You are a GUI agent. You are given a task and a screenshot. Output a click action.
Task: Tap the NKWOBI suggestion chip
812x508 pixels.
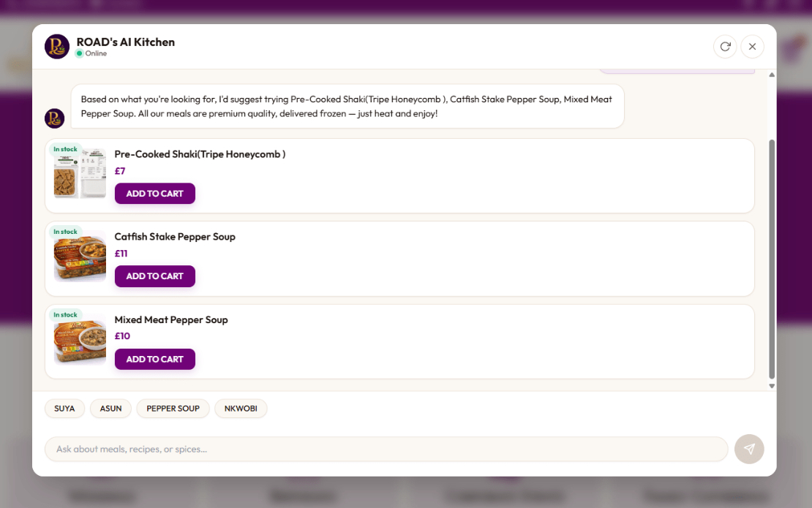coord(241,408)
